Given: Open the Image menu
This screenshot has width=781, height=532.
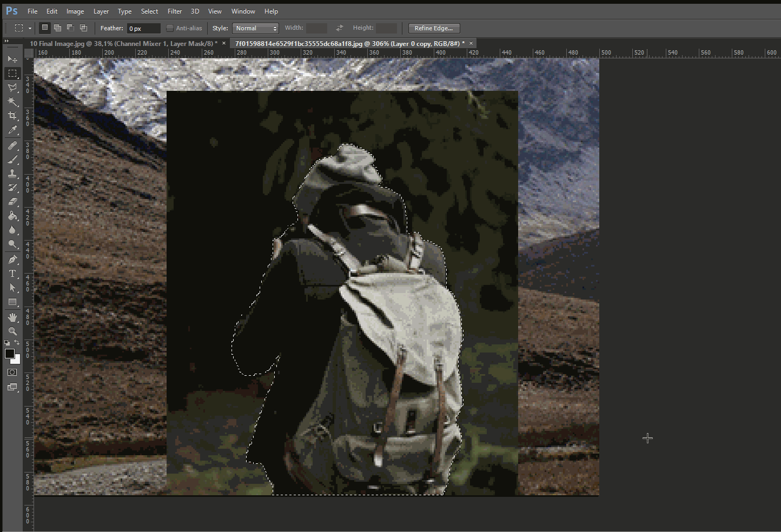Looking at the screenshot, I should 75,11.
